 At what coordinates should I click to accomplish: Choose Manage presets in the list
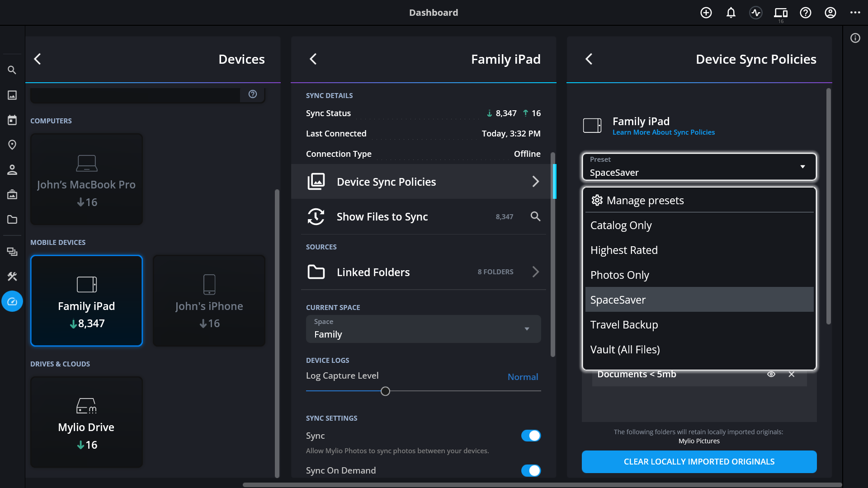tap(645, 201)
